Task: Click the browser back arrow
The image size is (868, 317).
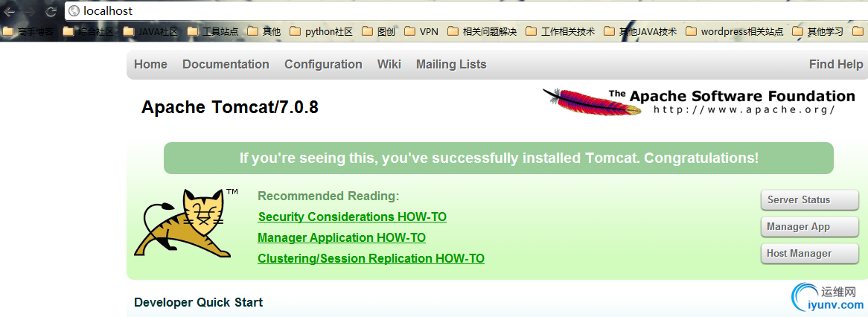Action: (x=10, y=11)
